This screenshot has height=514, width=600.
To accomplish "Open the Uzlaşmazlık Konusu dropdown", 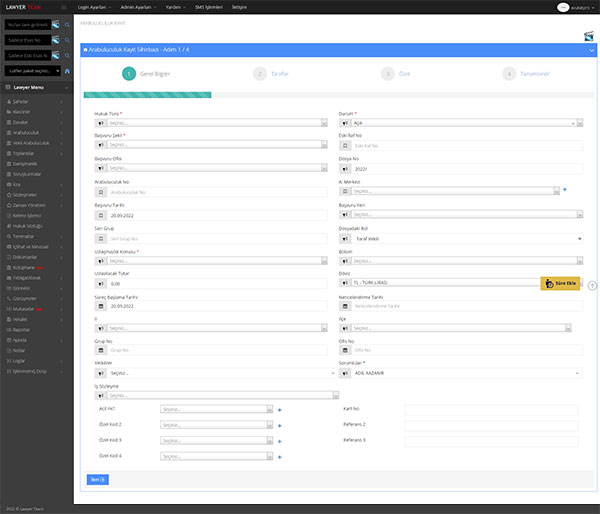I will coord(217,261).
